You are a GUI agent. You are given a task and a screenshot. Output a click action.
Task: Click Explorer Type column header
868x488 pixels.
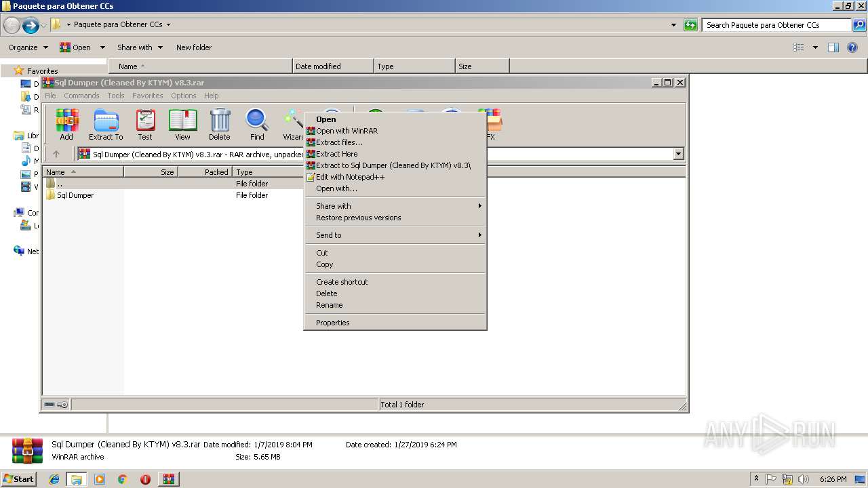click(414, 66)
